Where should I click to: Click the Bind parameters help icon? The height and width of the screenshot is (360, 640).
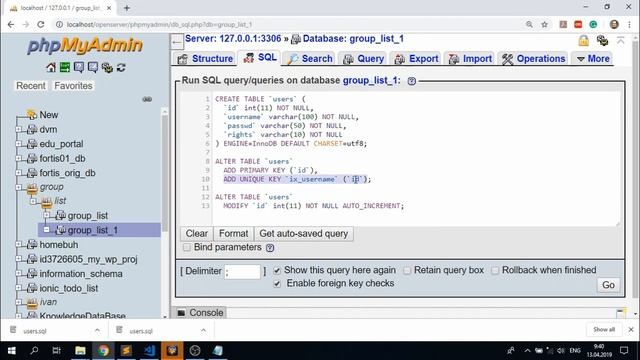[270, 248]
